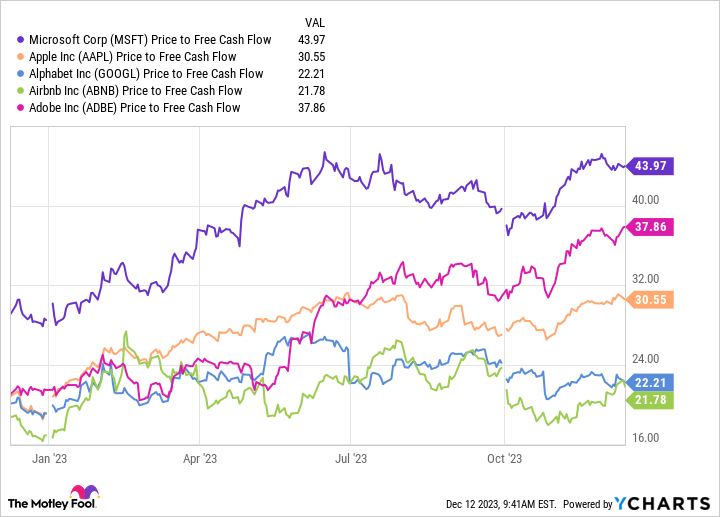Screen dimensions: 720x517
Task: Select Apple Inc Price to Free Cash Flow label
Action: (x=134, y=56)
